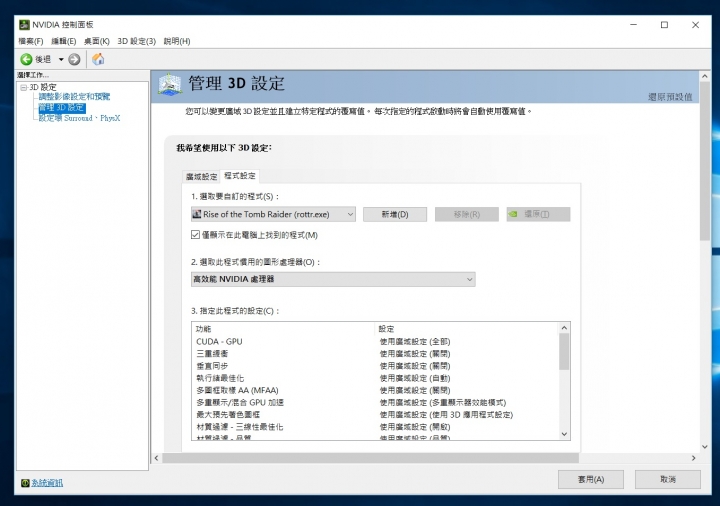Viewport: 720px width, 506px height.
Task: Open the 桌面(K) menu
Action: click(x=97, y=41)
